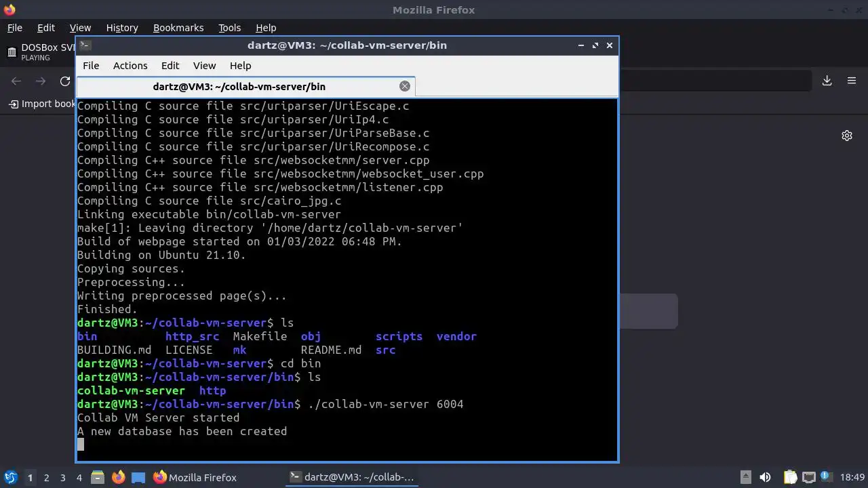The image size is (868, 488).
Task: Open the terminal Help menu
Action: click(241, 66)
